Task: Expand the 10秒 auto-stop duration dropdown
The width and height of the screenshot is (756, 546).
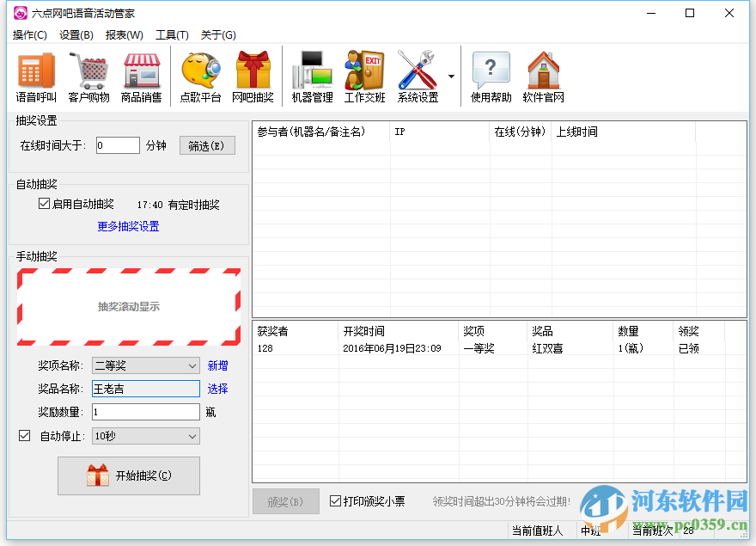Action: click(x=194, y=436)
